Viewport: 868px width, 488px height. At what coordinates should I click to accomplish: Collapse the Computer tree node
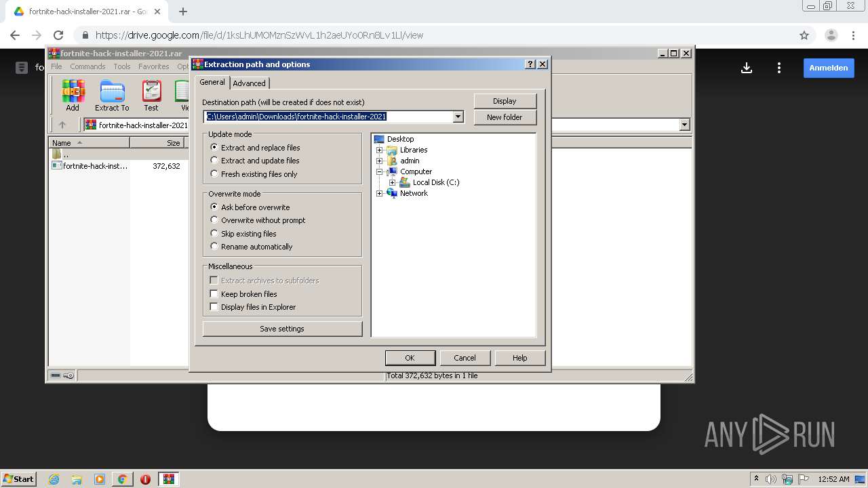(x=380, y=171)
